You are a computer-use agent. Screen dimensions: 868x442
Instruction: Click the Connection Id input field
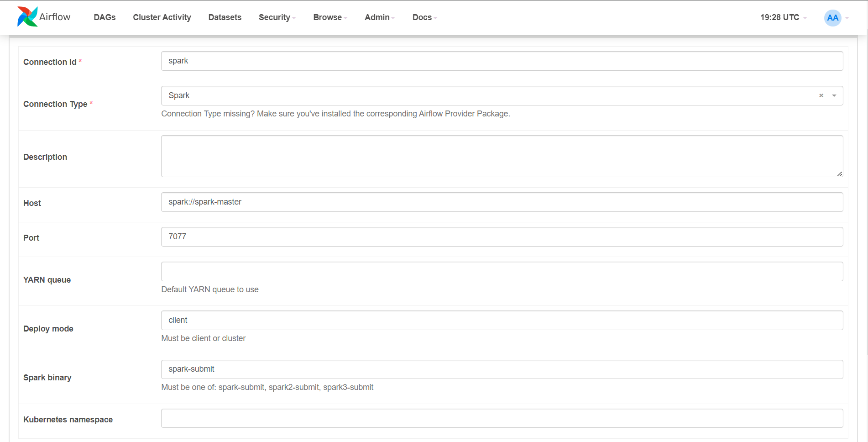502,61
